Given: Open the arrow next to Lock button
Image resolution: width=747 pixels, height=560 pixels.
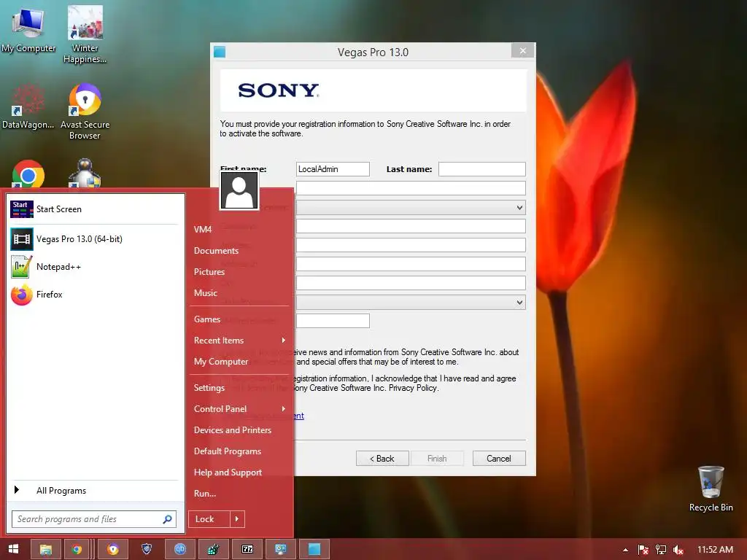Looking at the screenshot, I should (x=237, y=519).
